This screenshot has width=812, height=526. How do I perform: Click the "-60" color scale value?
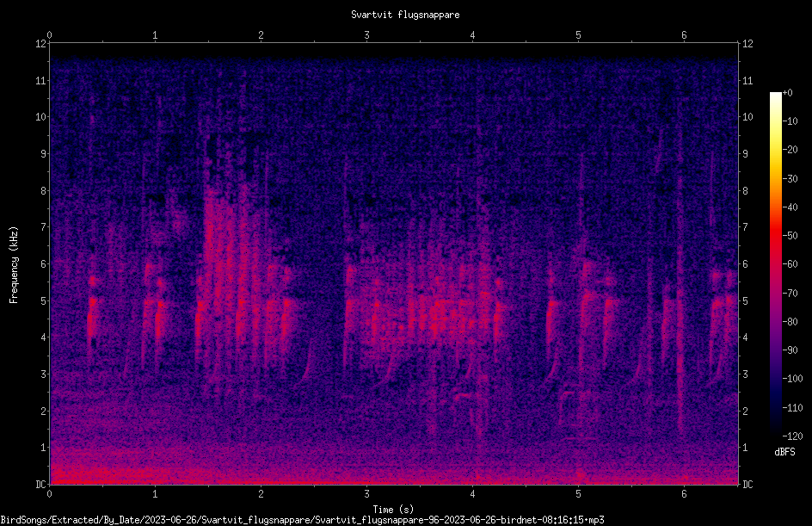click(790, 264)
